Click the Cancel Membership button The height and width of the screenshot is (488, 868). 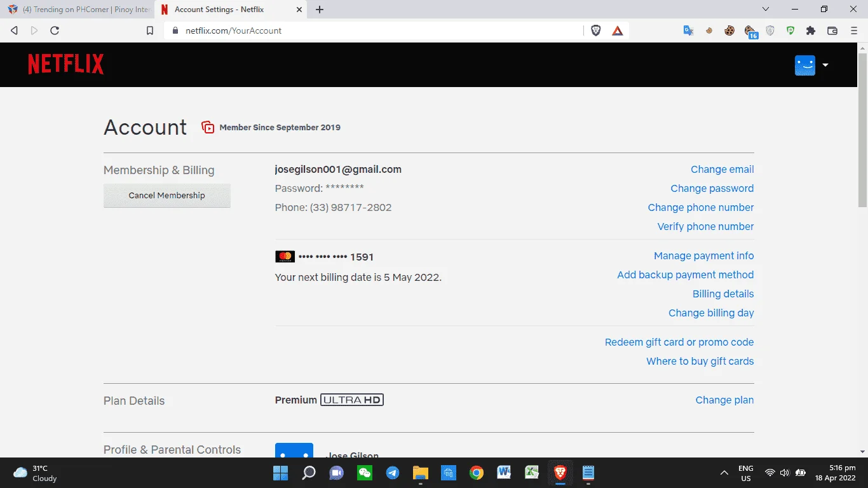click(x=166, y=195)
